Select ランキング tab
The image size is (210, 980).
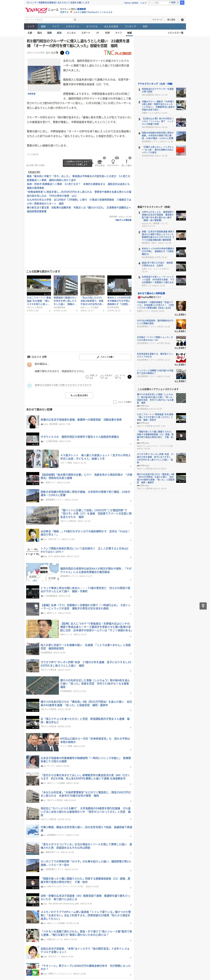[130, 27]
